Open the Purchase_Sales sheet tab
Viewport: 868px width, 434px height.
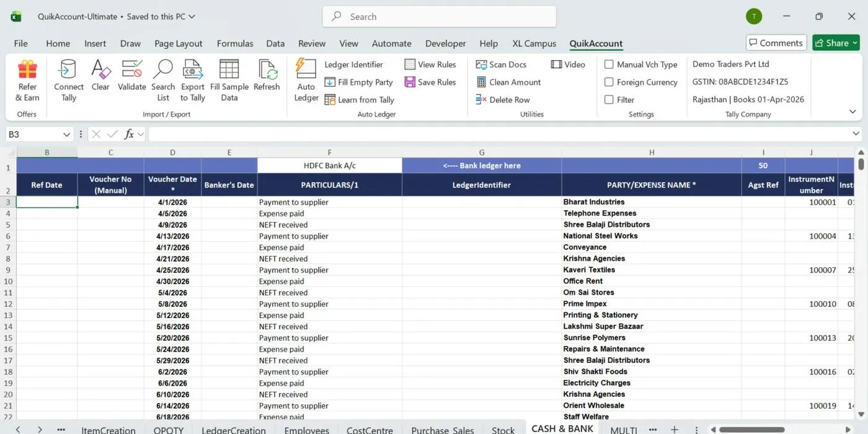point(443,430)
